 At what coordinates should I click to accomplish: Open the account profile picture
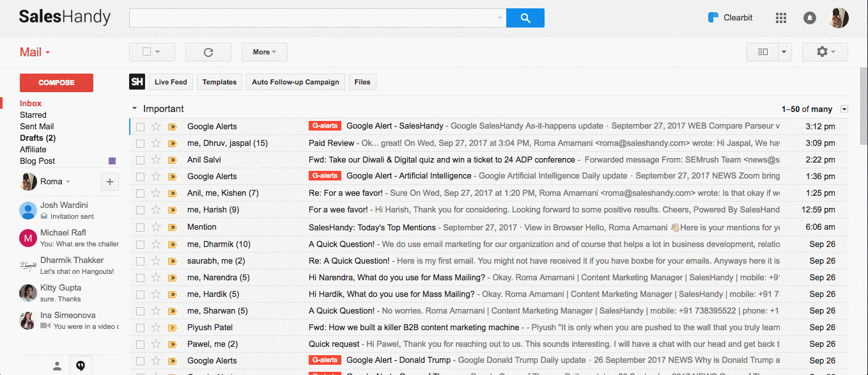coord(839,18)
